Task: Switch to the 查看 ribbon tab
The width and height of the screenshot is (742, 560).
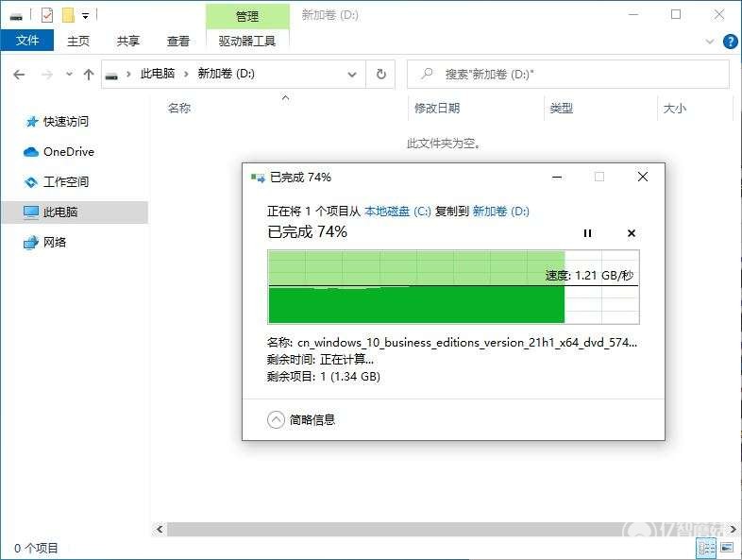Action: [x=178, y=42]
